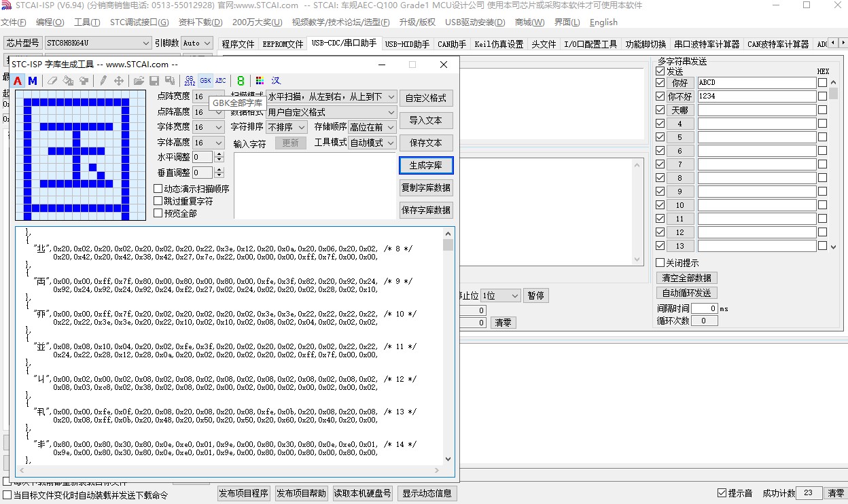Click the green seven-segment 8 icon
Screen dimensions: 848x504
coord(241,81)
